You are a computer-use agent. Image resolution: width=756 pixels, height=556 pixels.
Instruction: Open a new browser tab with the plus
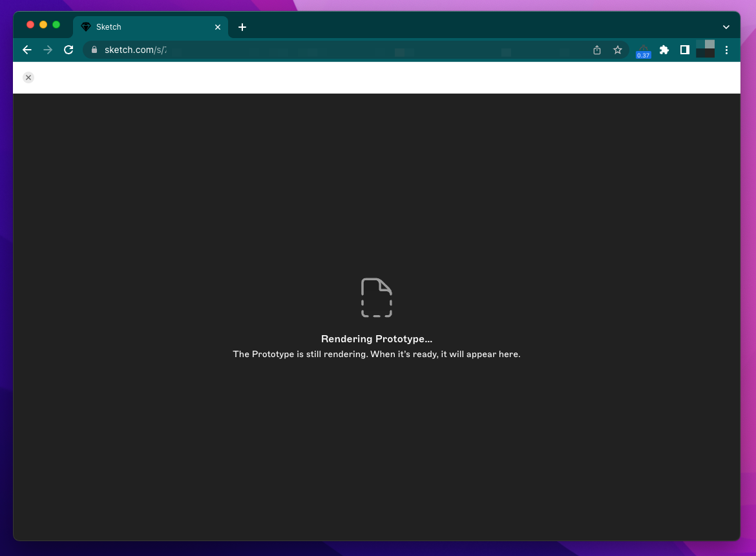pyautogui.click(x=242, y=26)
